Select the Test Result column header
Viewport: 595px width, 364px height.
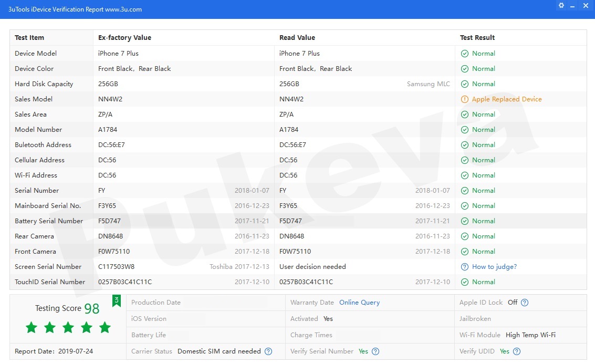[x=477, y=38]
